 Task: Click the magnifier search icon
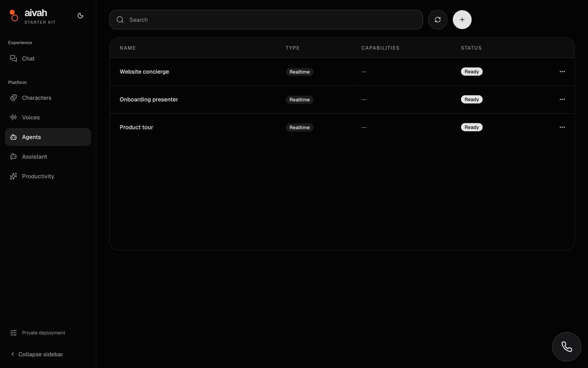[120, 20]
